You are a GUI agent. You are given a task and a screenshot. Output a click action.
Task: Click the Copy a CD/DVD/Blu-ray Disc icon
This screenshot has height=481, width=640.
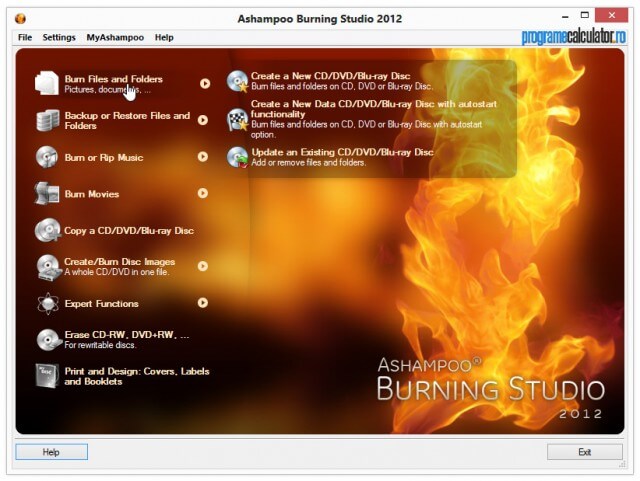pyautogui.click(x=47, y=230)
